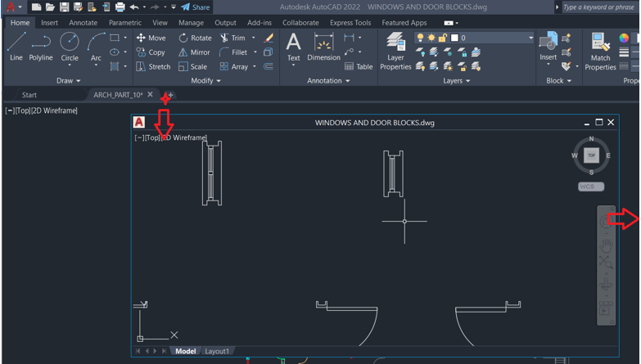Click the layer color swatch
Image resolution: width=641 pixels, height=364 pixels.
(x=454, y=38)
